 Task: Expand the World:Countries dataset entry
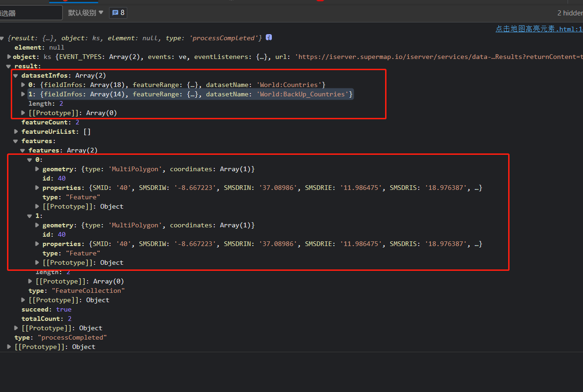point(23,85)
